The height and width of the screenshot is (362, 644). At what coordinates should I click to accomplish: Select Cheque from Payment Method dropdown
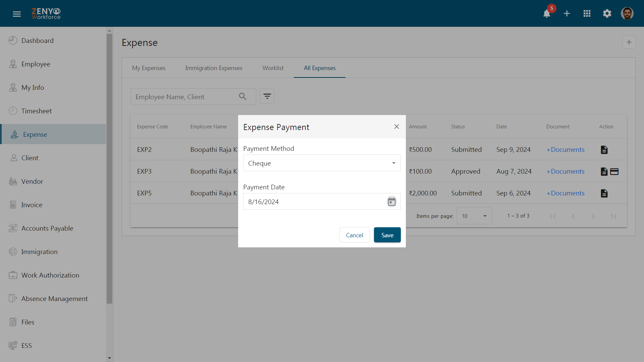322,163
